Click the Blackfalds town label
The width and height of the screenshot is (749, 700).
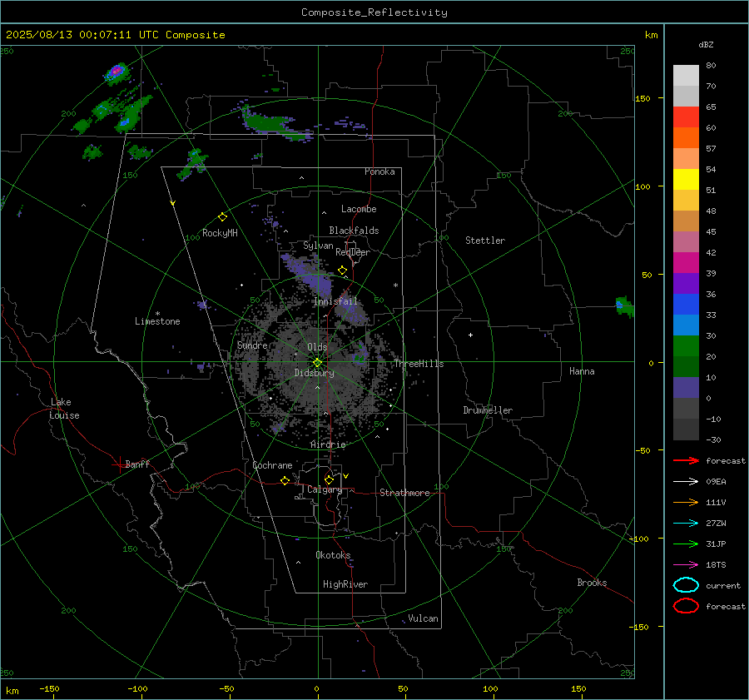[354, 231]
